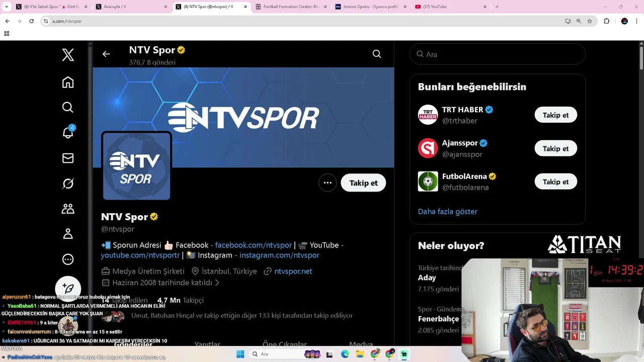The width and height of the screenshot is (644, 362).
Task: Open More circle icon in sidebar
Action: tap(68, 259)
